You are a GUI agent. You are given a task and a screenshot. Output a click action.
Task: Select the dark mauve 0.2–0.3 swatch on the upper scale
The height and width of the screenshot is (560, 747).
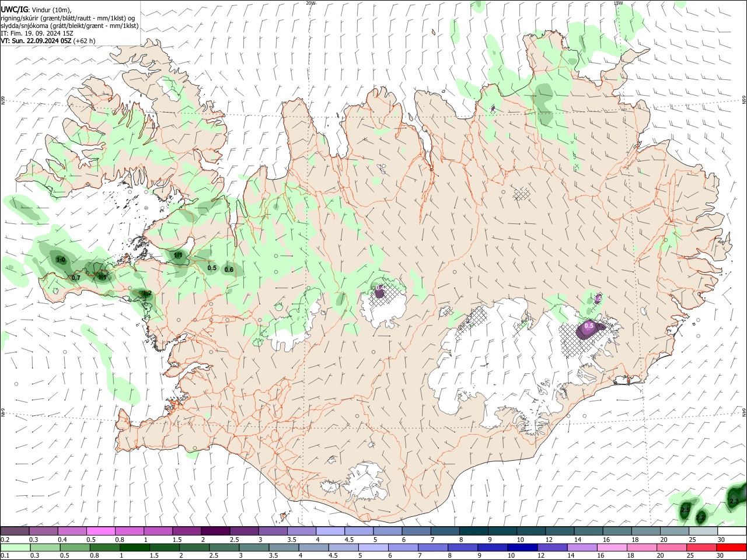coord(15,531)
